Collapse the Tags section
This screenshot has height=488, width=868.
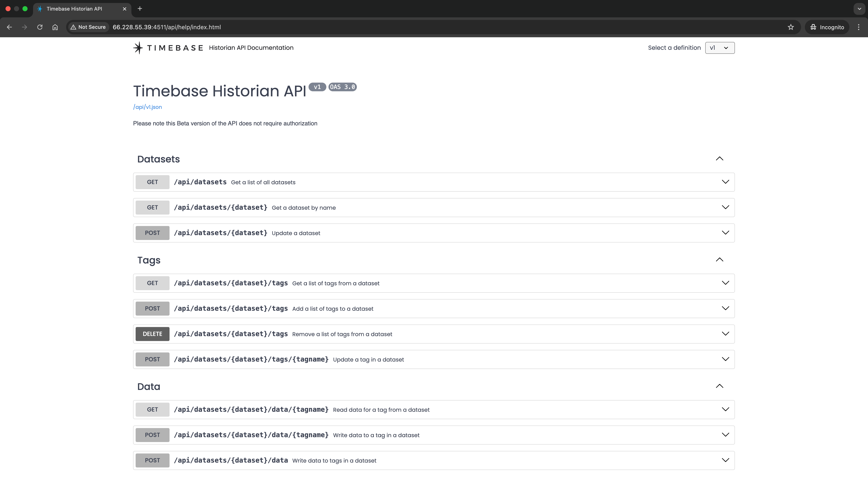720,260
